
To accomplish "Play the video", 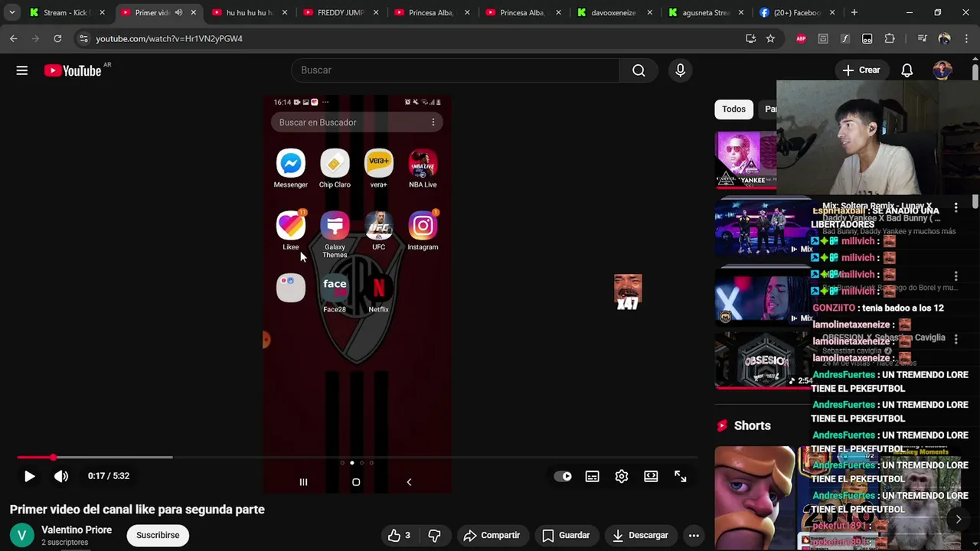I will (x=29, y=476).
